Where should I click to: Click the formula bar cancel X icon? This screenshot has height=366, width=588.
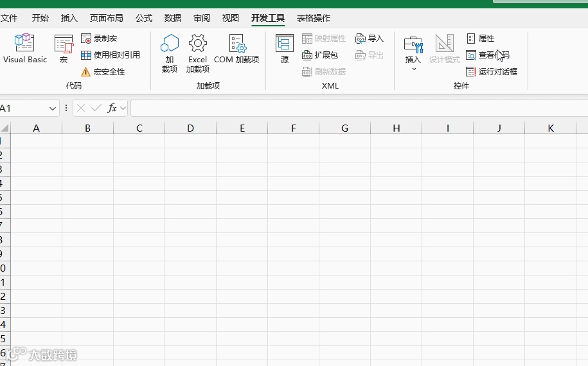coord(80,109)
